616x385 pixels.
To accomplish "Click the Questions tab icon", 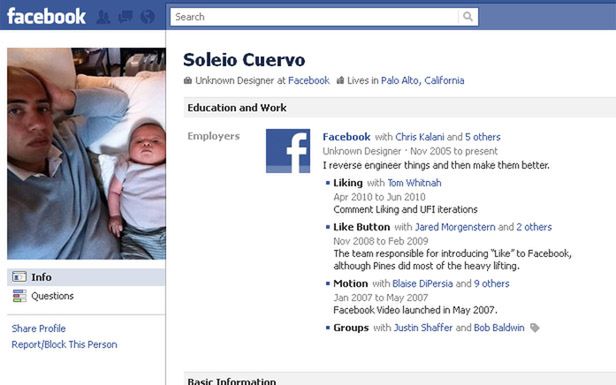I will click(19, 296).
